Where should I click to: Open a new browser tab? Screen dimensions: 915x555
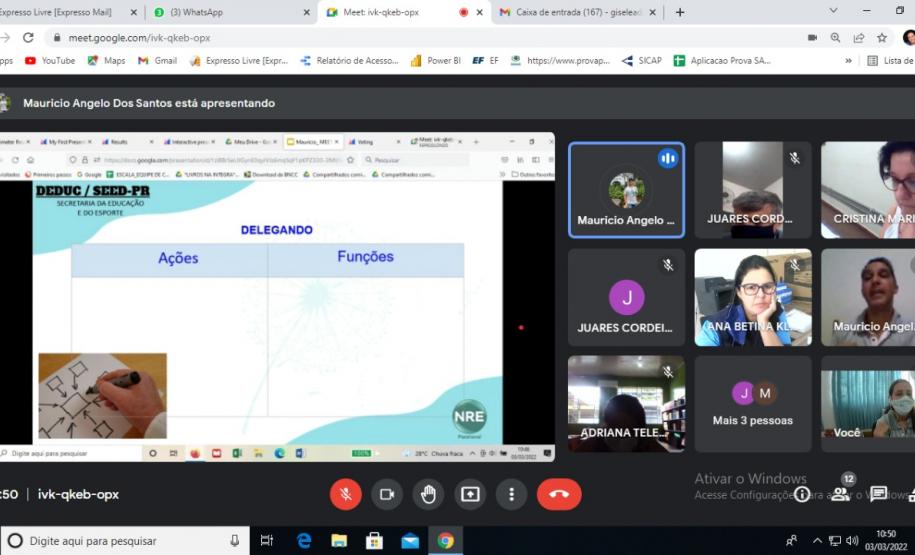(x=680, y=12)
